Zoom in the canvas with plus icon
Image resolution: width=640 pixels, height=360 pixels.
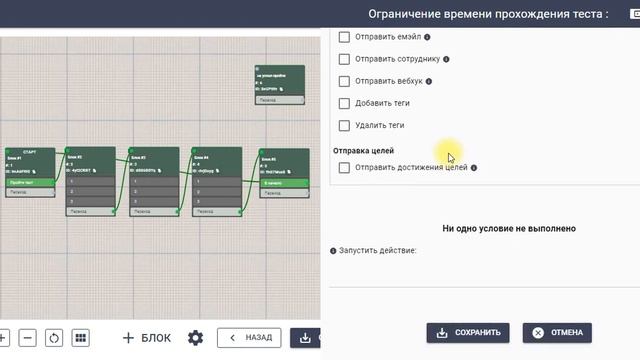pos(3,338)
